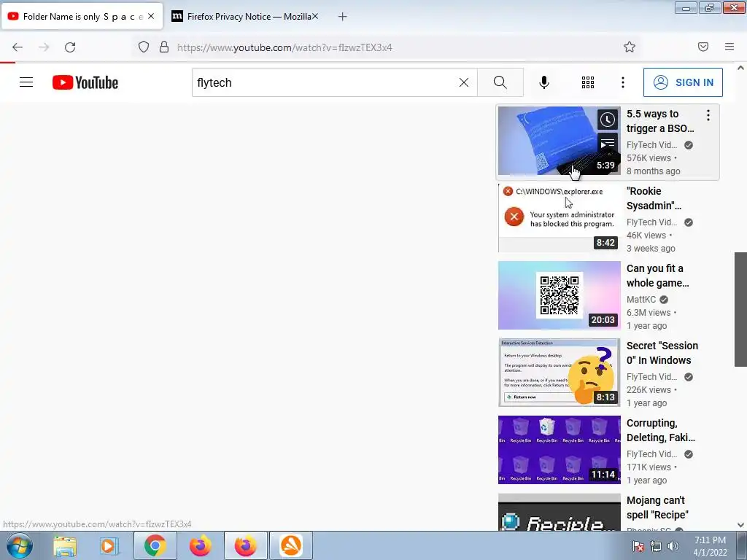Click the YouTube URL in the address bar
This screenshot has height=560, width=747.
point(285,47)
